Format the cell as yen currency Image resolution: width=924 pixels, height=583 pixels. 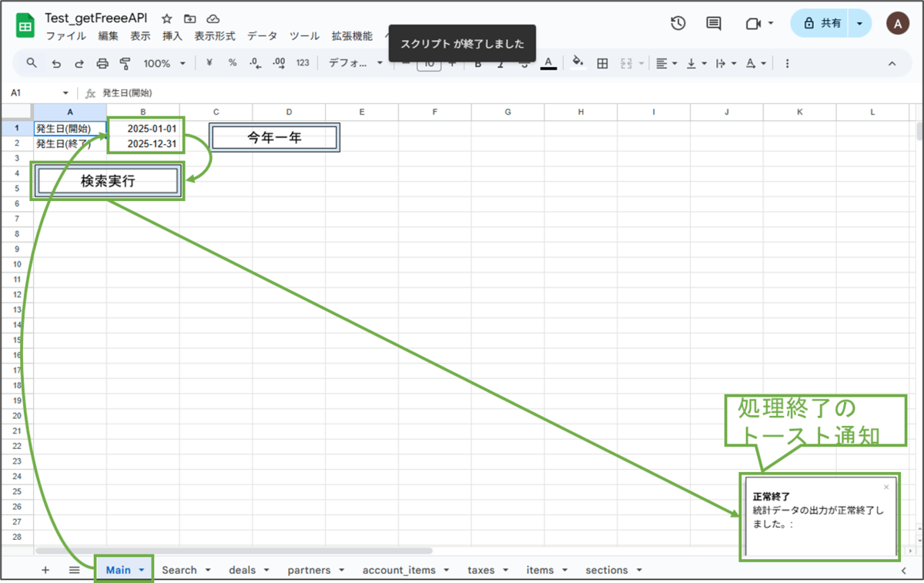209,63
